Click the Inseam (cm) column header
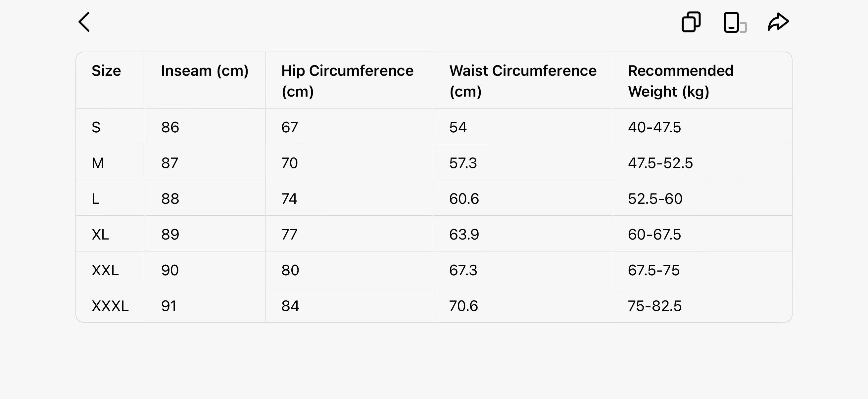Screen dimensions: 868x399 205,71
